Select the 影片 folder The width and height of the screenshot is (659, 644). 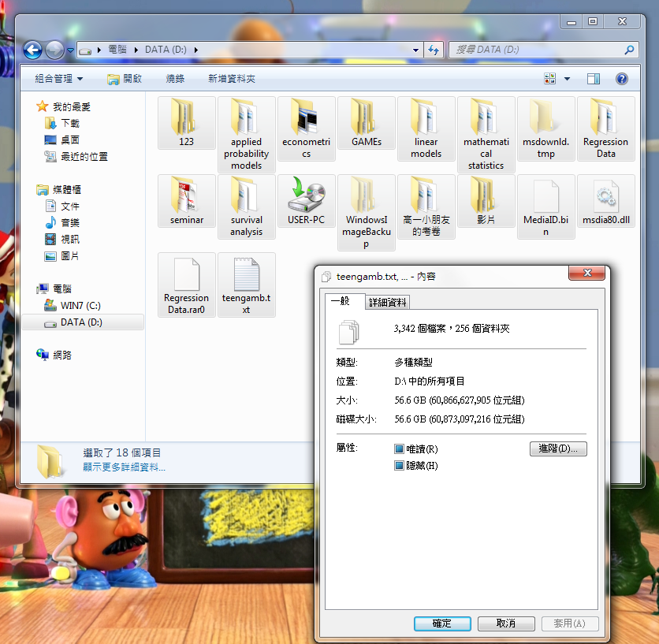tap(486, 201)
